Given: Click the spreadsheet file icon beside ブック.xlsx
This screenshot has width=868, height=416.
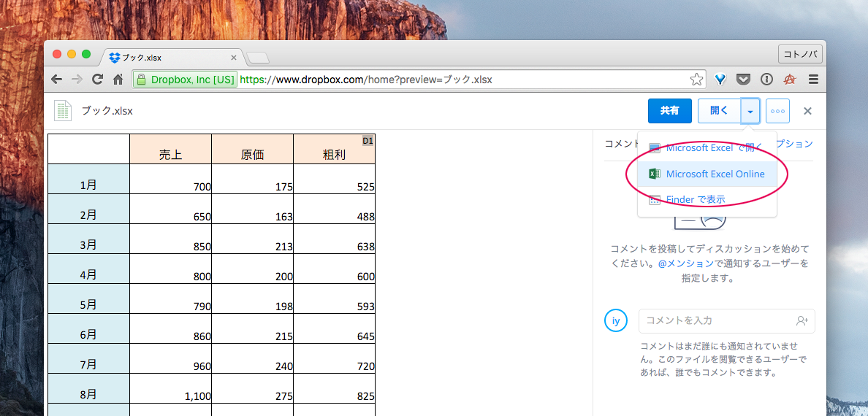Looking at the screenshot, I should point(63,111).
